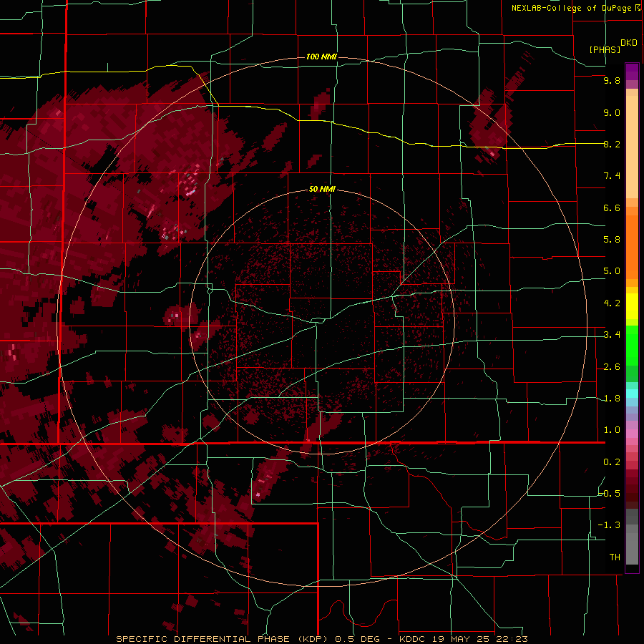Click the KDDC station identifier
Viewport: 644px width, 644px height.
click(412, 639)
